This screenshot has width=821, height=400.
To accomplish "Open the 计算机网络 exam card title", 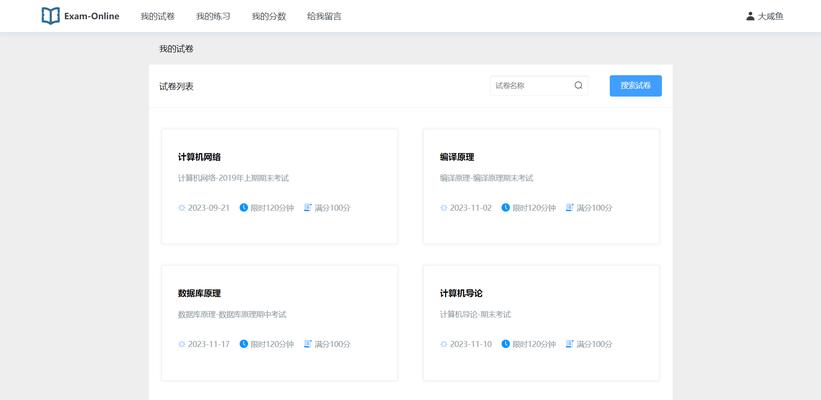I will (x=199, y=157).
